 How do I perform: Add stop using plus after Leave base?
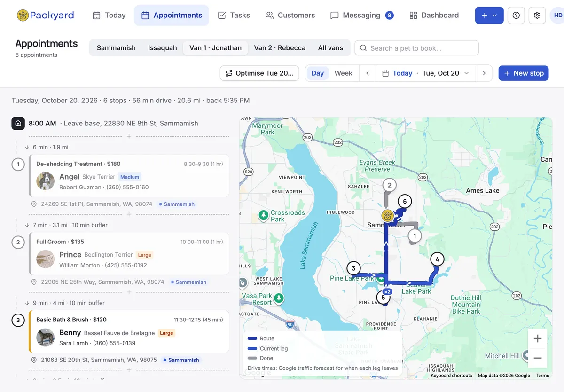(x=129, y=136)
